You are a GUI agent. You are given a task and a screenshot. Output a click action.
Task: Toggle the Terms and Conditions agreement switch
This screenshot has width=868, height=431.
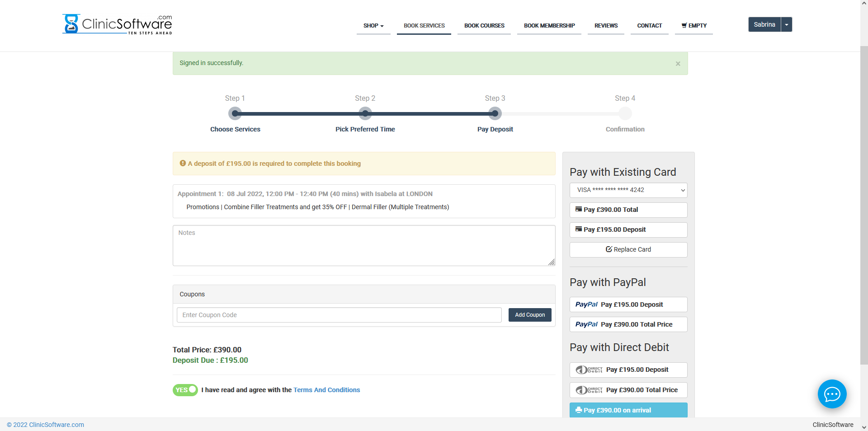[x=185, y=390]
